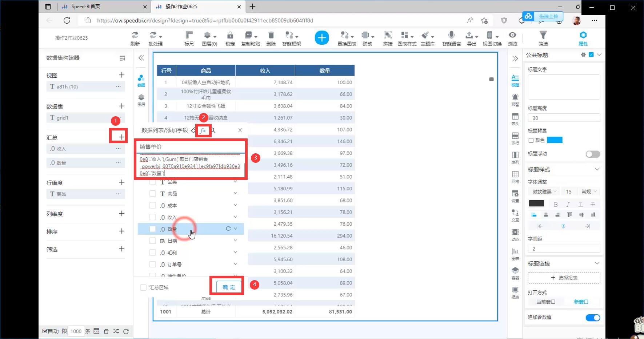Disable the 追加参数值 switch
The width and height of the screenshot is (644, 339).
click(x=593, y=318)
